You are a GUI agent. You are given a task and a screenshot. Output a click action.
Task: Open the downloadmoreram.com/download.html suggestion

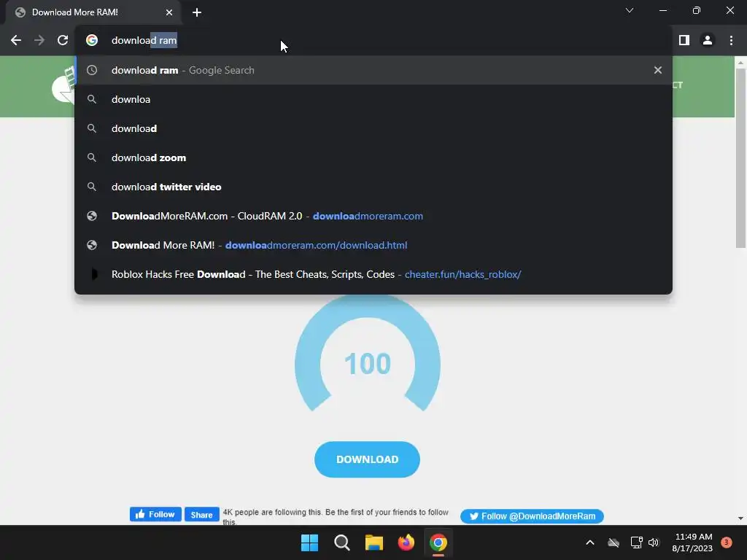pyautogui.click(x=373, y=245)
